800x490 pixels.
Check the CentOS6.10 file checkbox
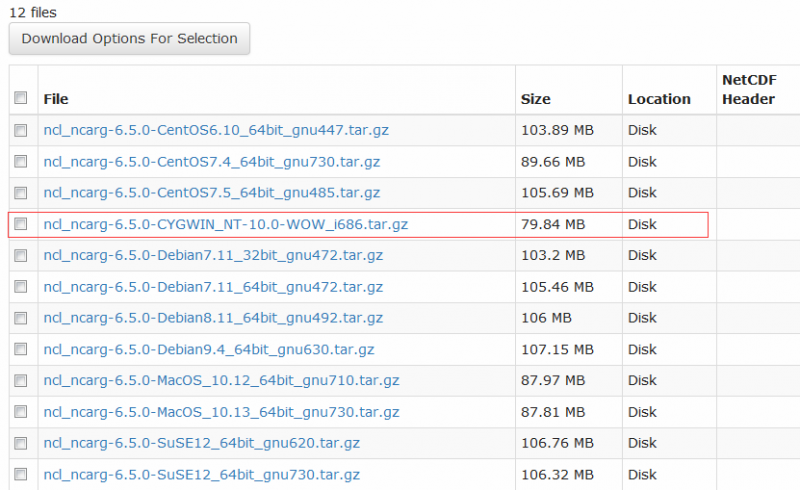click(x=20, y=131)
